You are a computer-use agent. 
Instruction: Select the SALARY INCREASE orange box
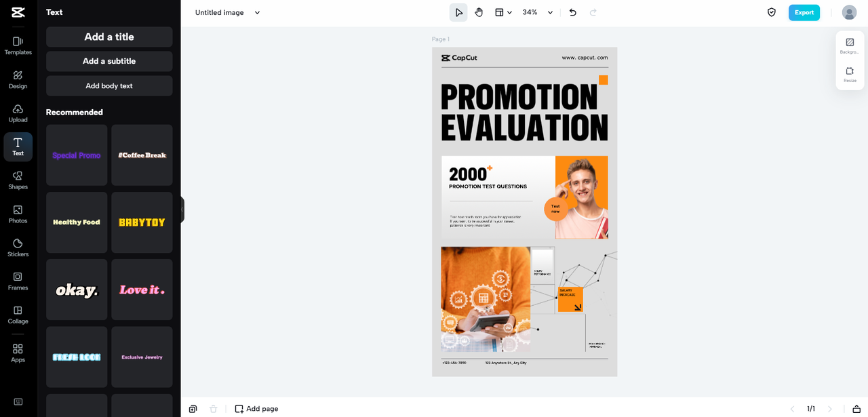pos(570,299)
